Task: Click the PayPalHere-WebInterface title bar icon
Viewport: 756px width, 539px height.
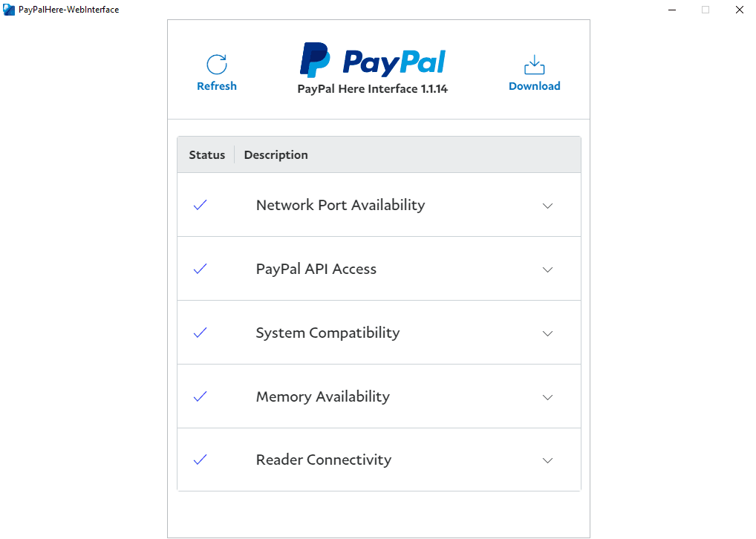Action: point(8,9)
